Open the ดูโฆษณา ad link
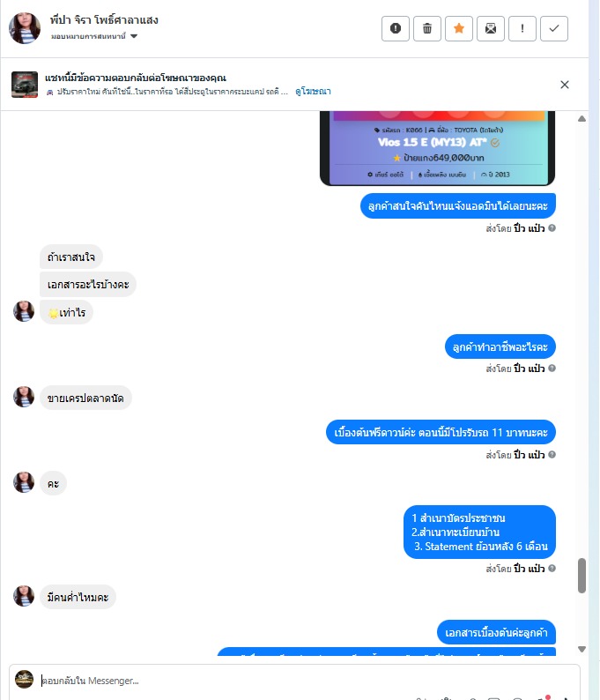This screenshot has width=600, height=700. point(313,92)
